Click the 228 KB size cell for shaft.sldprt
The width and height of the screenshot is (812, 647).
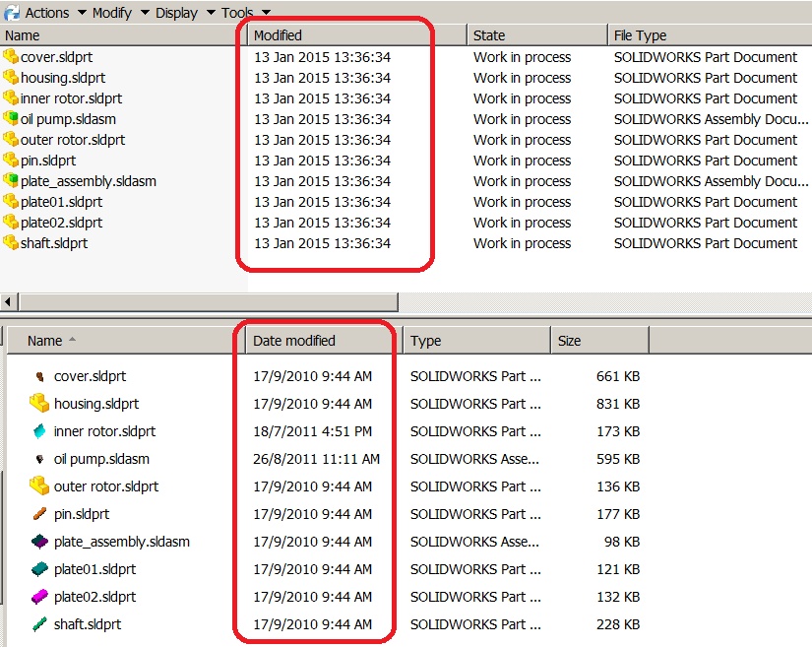(618, 624)
